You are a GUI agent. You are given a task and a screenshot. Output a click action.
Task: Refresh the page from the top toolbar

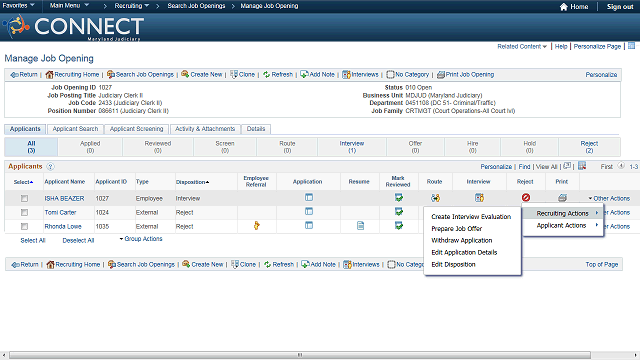pyautogui.click(x=278, y=75)
